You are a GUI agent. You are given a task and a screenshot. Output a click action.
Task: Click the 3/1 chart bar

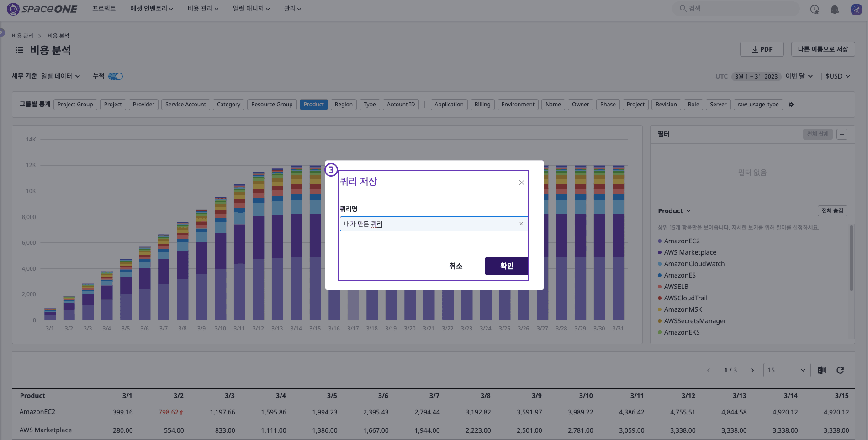50,314
